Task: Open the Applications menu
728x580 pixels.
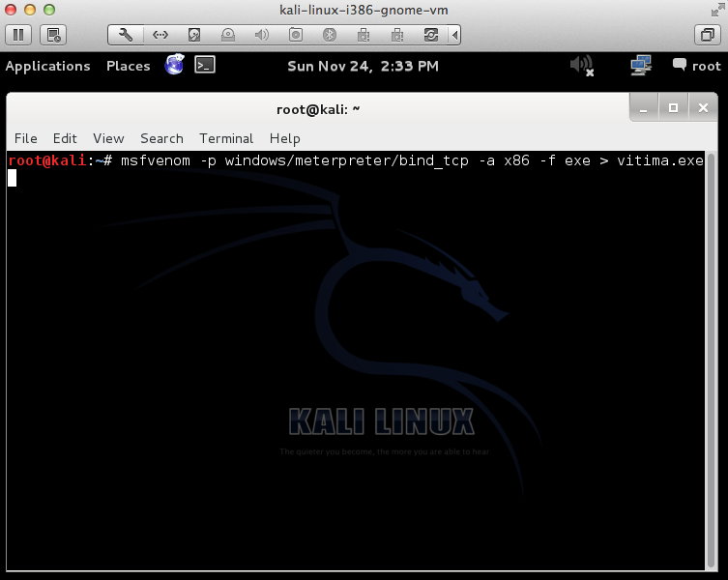Action: click(47, 66)
